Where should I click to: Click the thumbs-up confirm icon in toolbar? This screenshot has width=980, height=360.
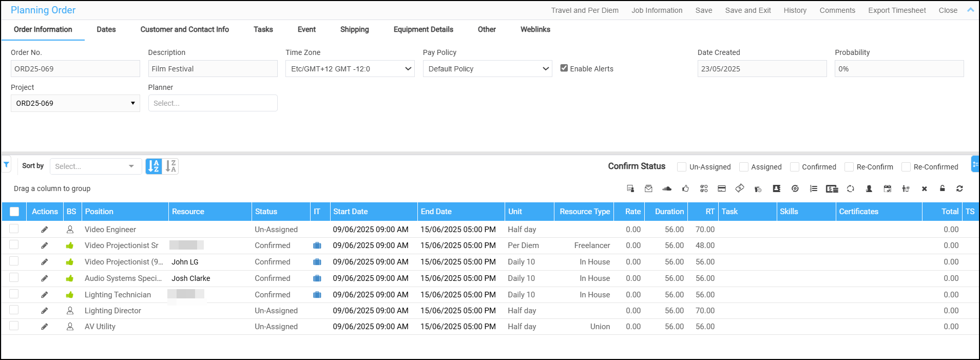click(x=685, y=189)
